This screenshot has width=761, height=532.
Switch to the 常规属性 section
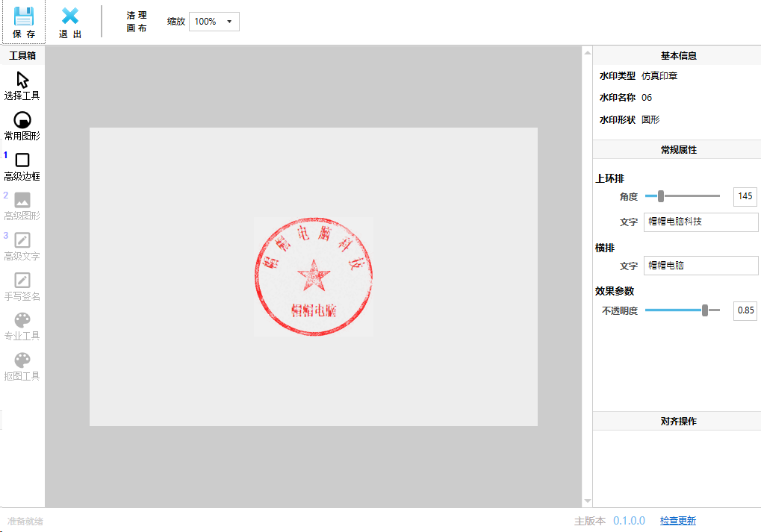(x=676, y=148)
